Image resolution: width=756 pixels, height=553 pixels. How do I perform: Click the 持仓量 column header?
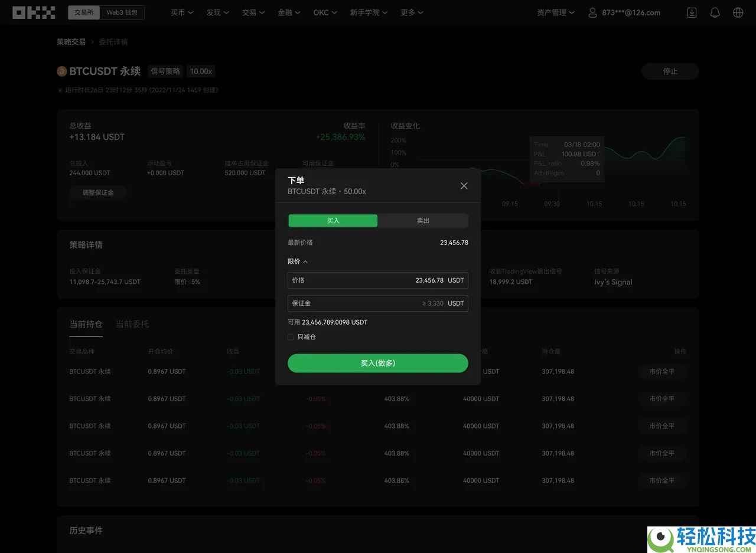(551, 352)
